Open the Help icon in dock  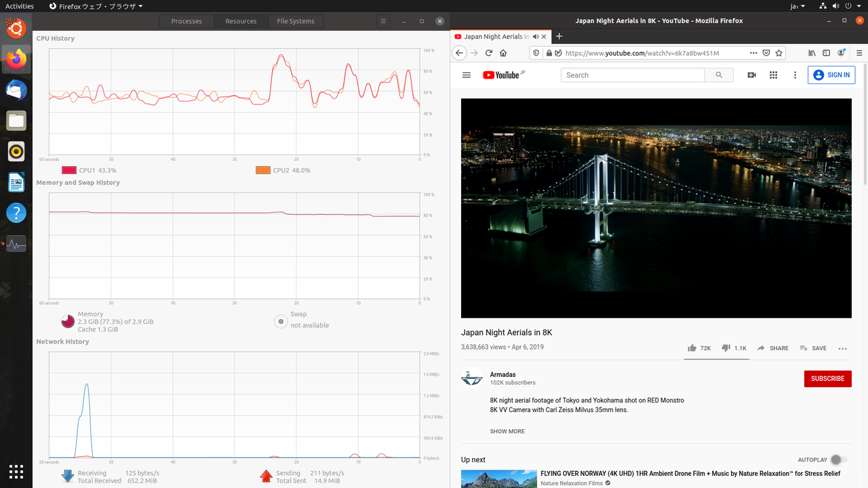(16, 213)
